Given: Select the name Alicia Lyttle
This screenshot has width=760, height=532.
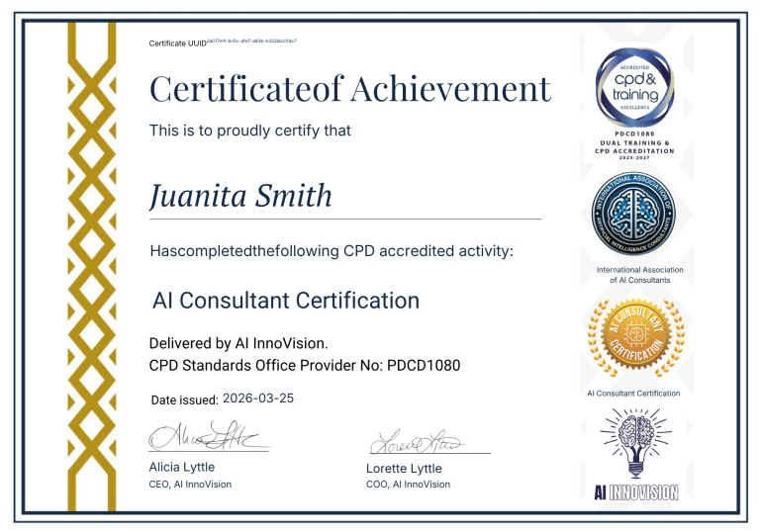Looking at the screenshot, I should 181,467.
